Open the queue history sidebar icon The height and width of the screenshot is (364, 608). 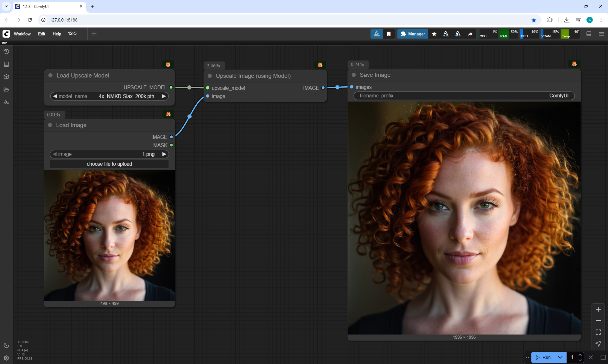(6, 52)
